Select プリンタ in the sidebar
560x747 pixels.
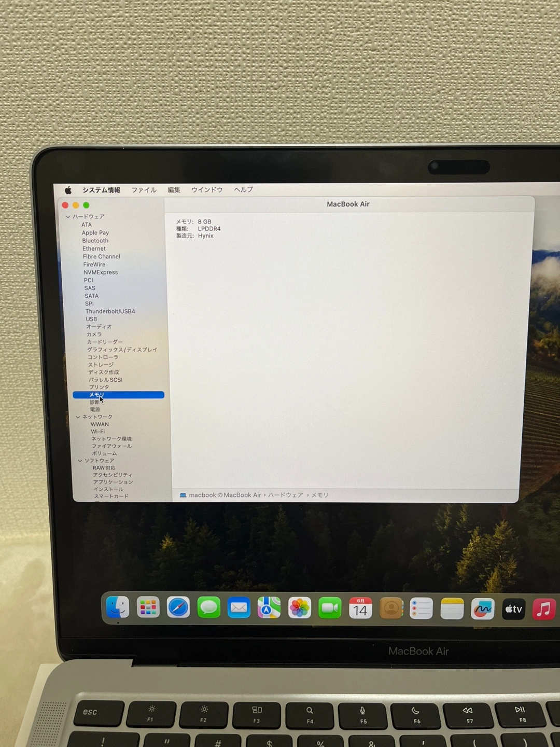point(99,387)
